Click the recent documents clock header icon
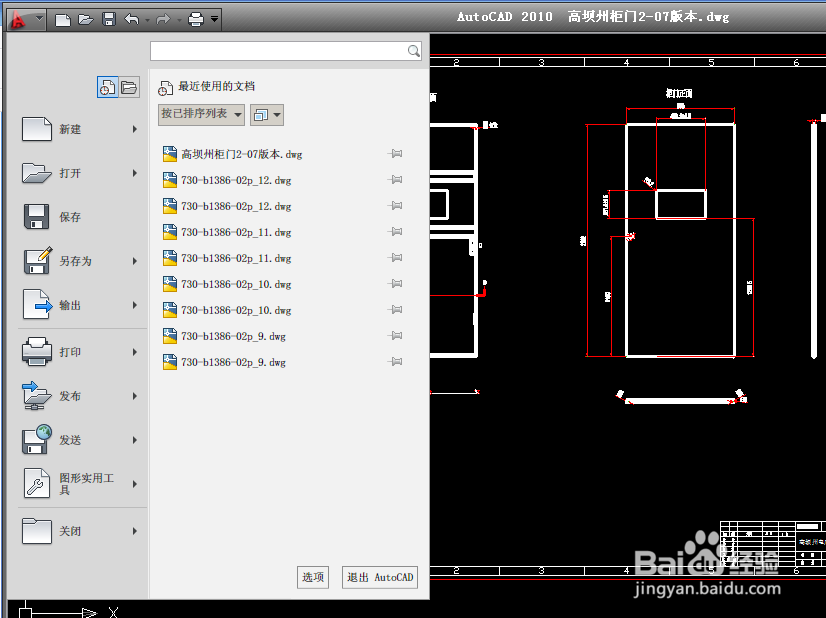Viewport: 826px width, 618px height. (x=165, y=88)
